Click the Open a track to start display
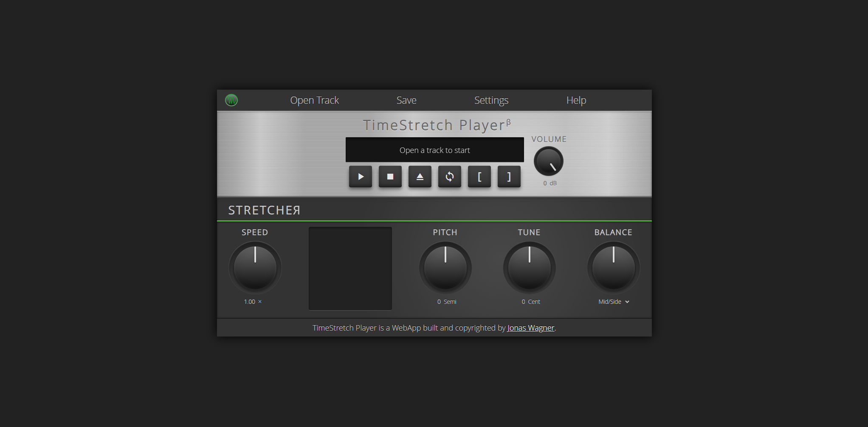868x427 pixels. pyautogui.click(x=434, y=150)
